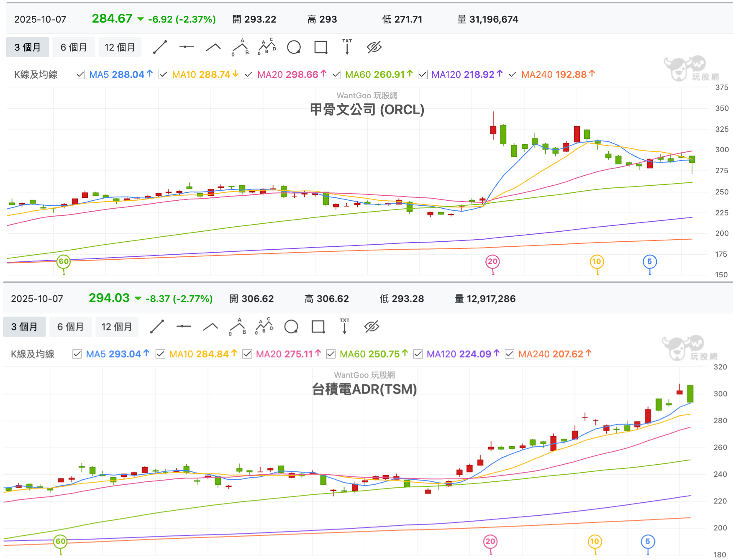Viewport: 733px width, 560px height.
Task: Uncheck MA120 224.09 in TSM chart
Action: (x=418, y=354)
